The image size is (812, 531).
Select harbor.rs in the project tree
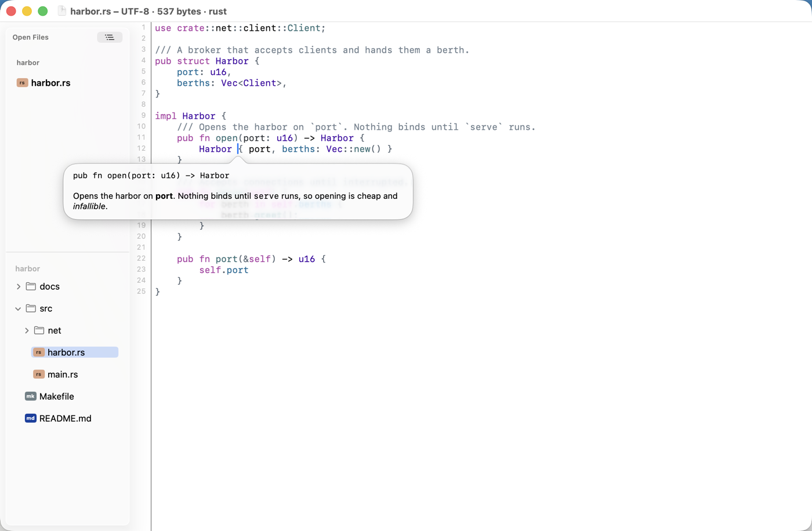(x=74, y=352)
